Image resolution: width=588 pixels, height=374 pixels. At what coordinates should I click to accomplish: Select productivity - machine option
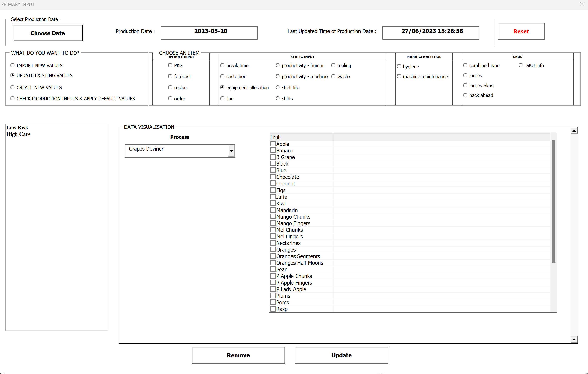278,76
